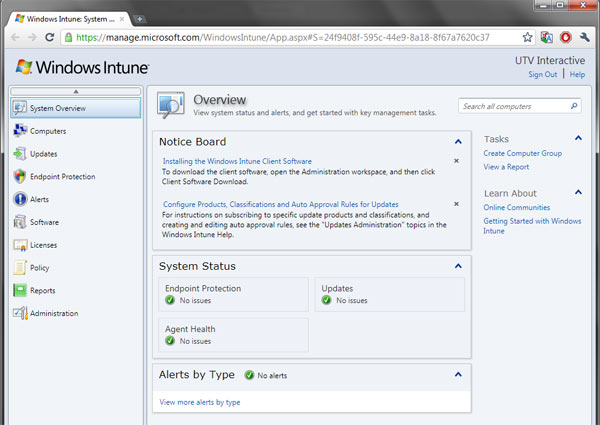Open Installing the Windows Intune Client Software
The height and width of the screenshot is (425, 600).
(237, 161)
